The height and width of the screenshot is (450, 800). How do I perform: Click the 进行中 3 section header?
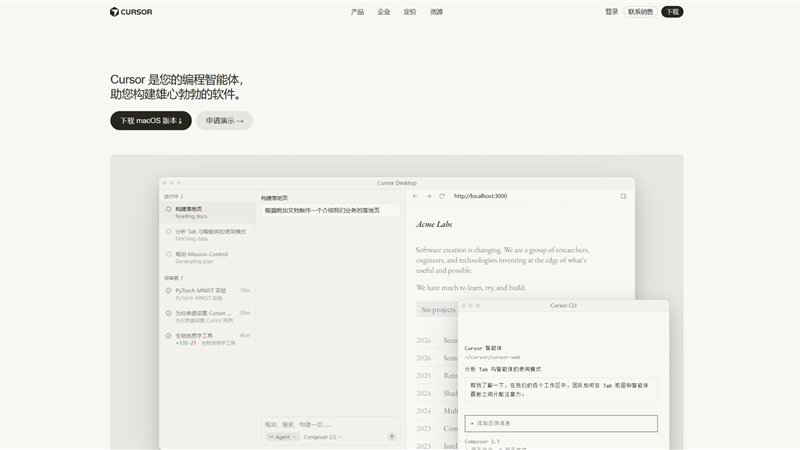coord(173,196)
